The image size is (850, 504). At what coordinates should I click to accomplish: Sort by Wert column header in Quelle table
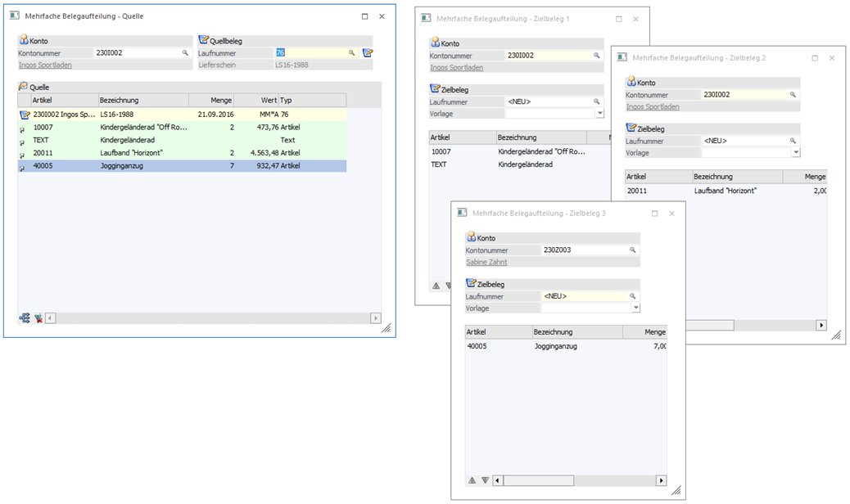[x=255, y=100]
